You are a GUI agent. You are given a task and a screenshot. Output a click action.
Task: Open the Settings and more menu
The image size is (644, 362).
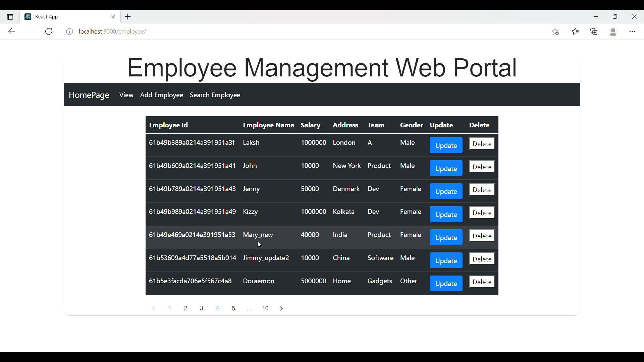pyautogui.click(x=633, y=31)
